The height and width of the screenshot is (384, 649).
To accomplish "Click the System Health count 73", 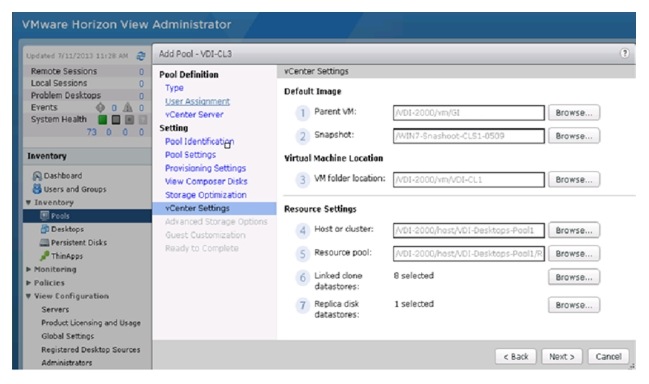I will tap(91, 132).
